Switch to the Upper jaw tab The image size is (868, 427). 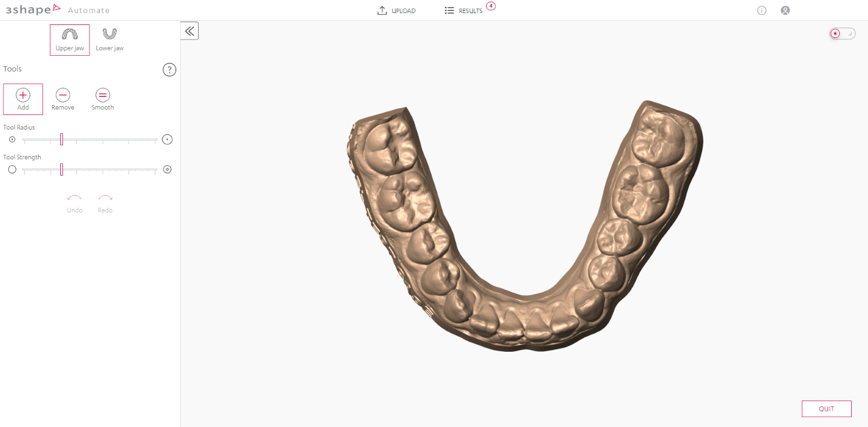(70, 40)
